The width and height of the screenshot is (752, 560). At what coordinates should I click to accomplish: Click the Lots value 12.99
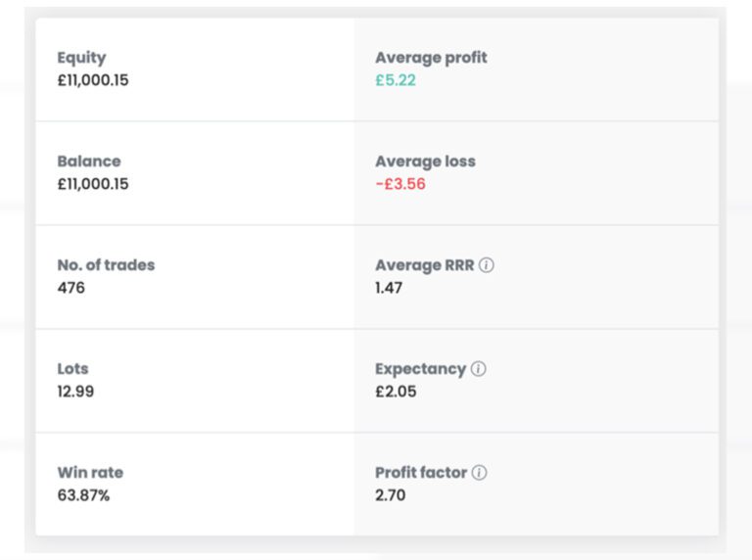(x=76, y=392)
